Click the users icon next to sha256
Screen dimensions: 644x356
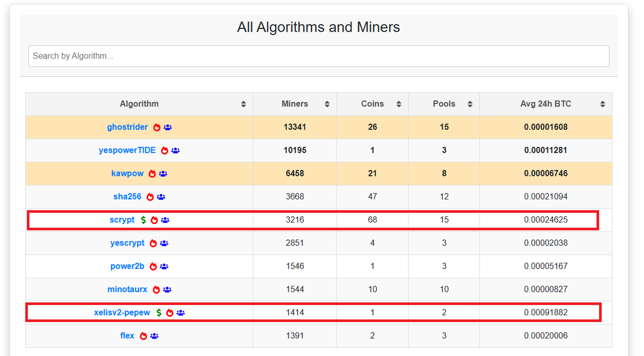click(x=161, y=197)
